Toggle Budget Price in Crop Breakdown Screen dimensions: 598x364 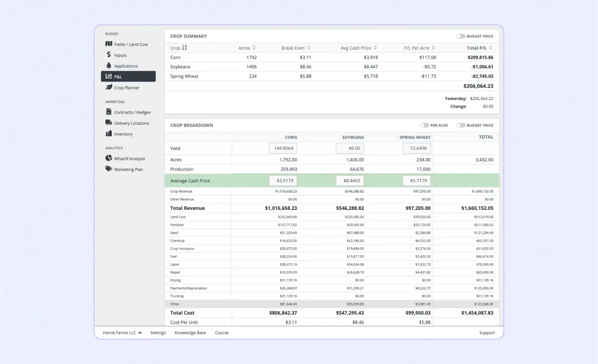461,125
